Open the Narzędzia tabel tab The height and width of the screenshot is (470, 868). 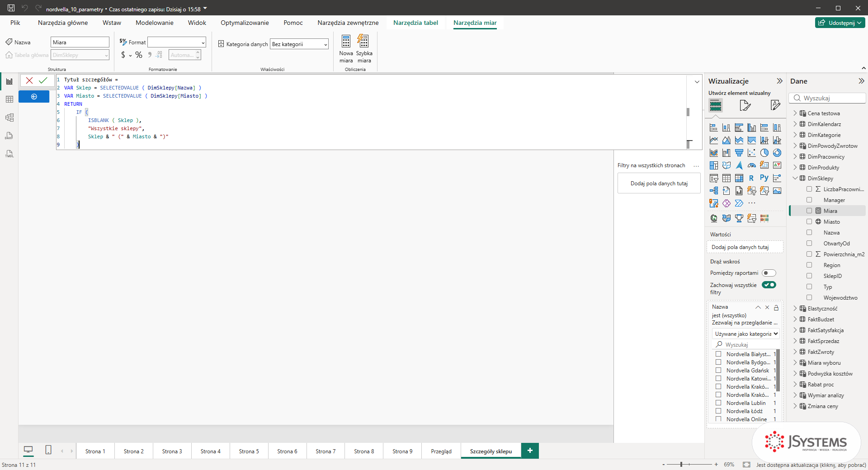coord(415,23)
